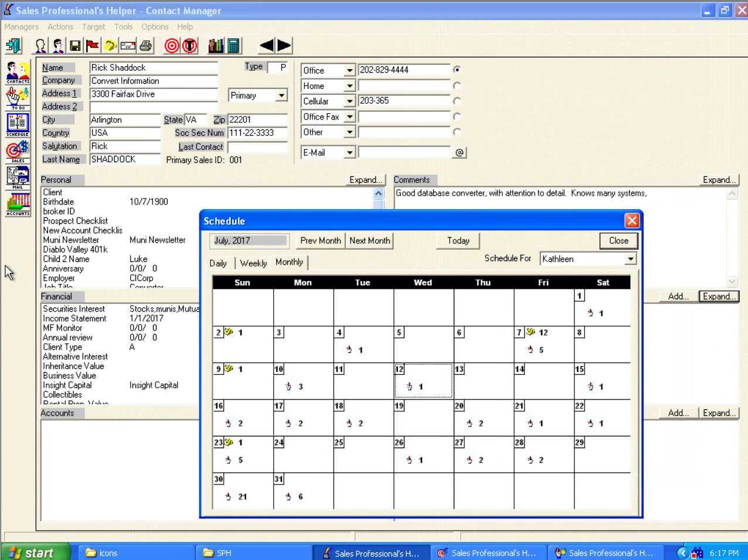Open the calculator toolbar icon
This screenshot has width=748, height=560.
[233, 45]
